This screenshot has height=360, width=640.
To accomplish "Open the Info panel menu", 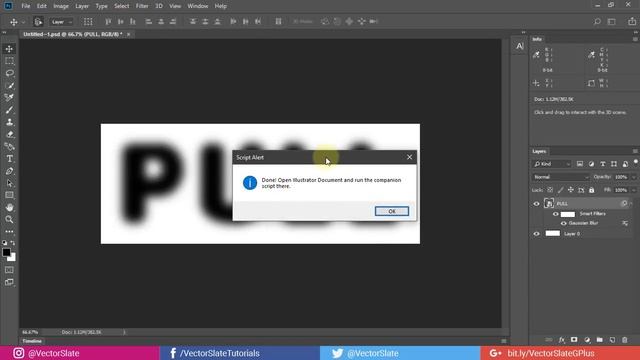I will click(x=635, y=39).
